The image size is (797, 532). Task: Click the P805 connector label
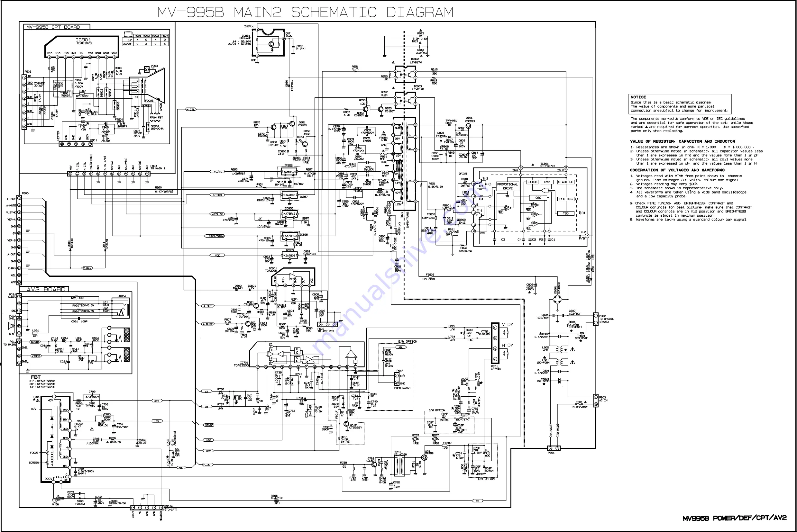(x=25, y=194)
